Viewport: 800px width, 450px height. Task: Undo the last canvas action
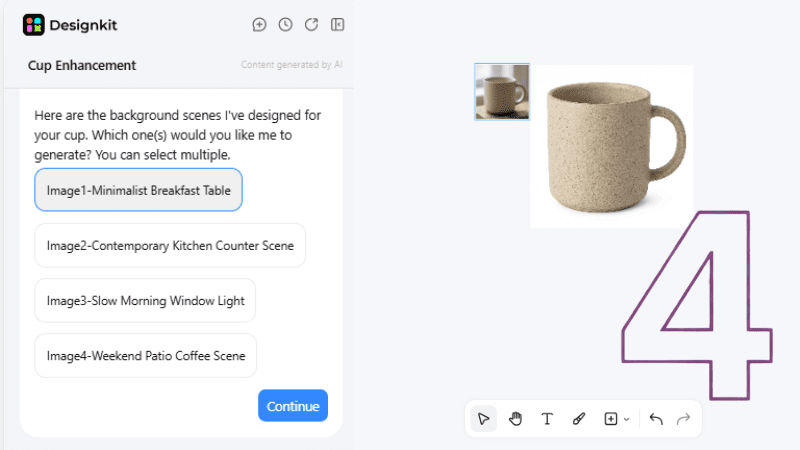[656, 419]
